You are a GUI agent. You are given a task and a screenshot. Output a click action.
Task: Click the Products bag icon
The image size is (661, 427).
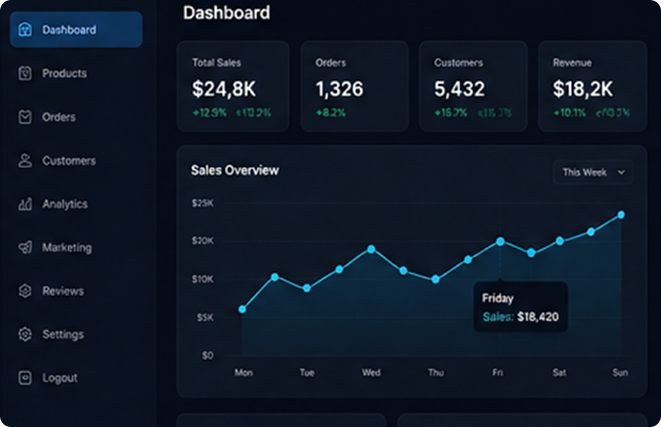pos(25,73)
